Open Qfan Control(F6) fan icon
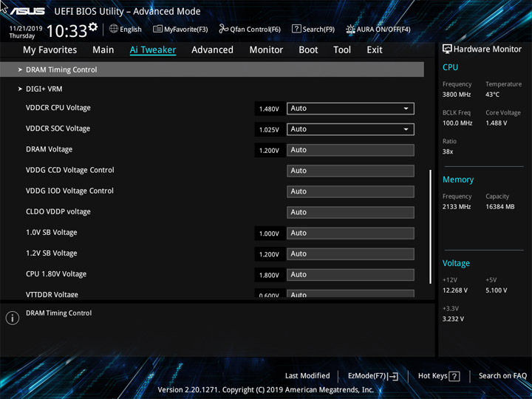Viewport: 532px width, 399px height. click(x=223, y=29)
